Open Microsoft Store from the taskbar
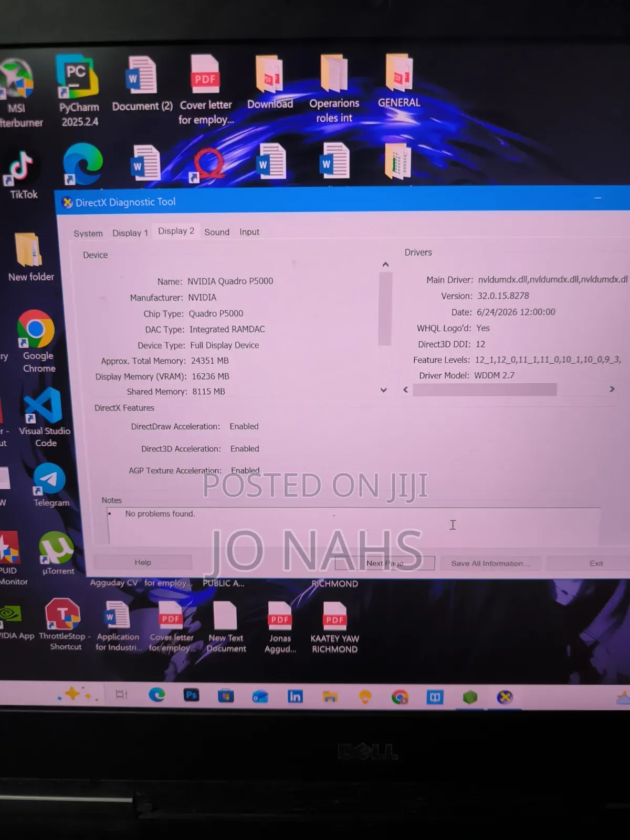The width and height of the screenshot is (630, 840). (226, 696)
